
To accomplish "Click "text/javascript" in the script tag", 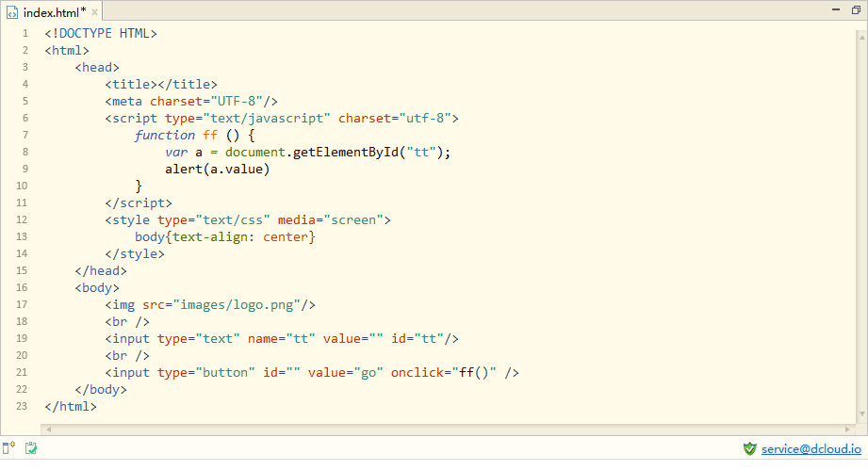I will pos(267,119).
